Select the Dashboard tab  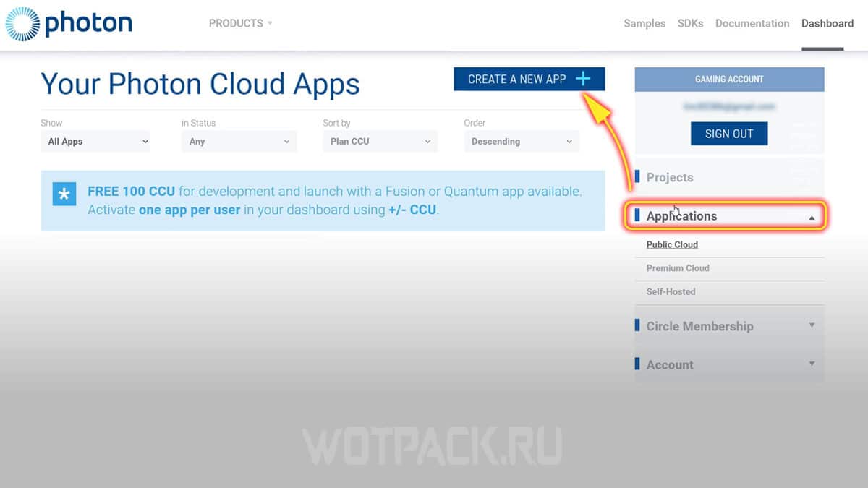click(x=827, y=23)
